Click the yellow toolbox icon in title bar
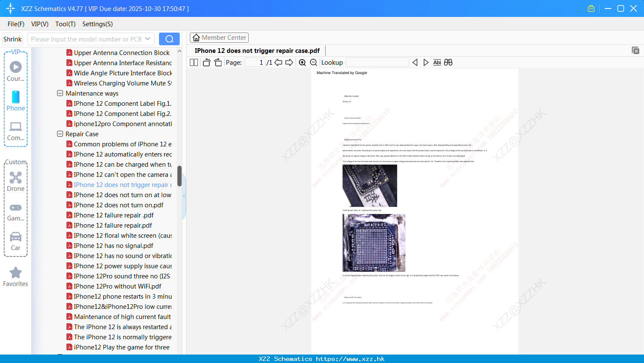Screen dimensions: 644x363 pos(591,8)
